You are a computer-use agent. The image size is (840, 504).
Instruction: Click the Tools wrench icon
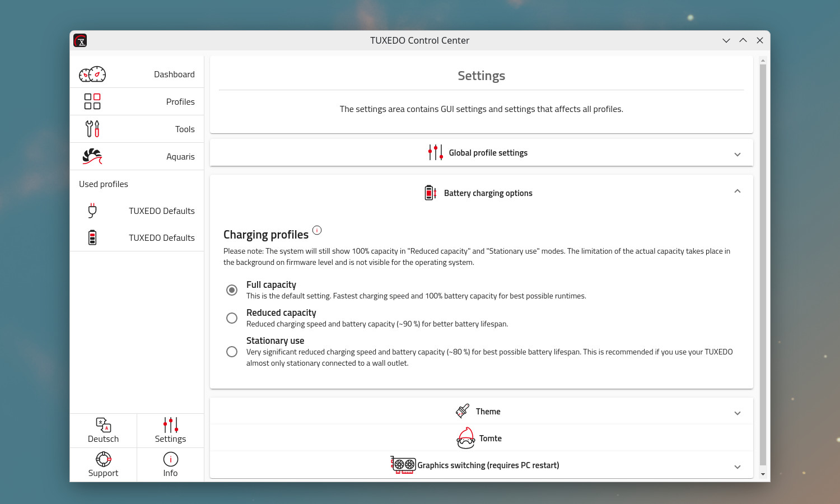(x=92, y=129)
